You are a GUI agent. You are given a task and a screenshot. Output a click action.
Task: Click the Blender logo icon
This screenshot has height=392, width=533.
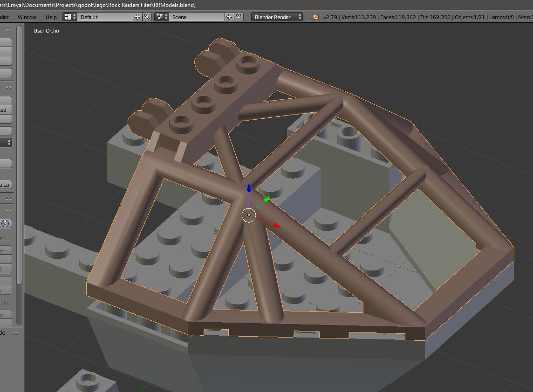[x=315, y=17]
